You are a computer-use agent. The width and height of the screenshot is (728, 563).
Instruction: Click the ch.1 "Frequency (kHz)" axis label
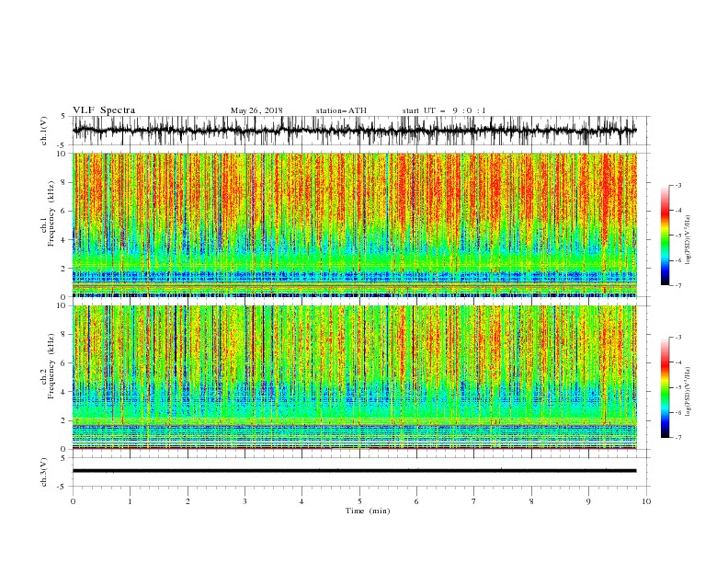pyautogui.click(x=51, y=213)
